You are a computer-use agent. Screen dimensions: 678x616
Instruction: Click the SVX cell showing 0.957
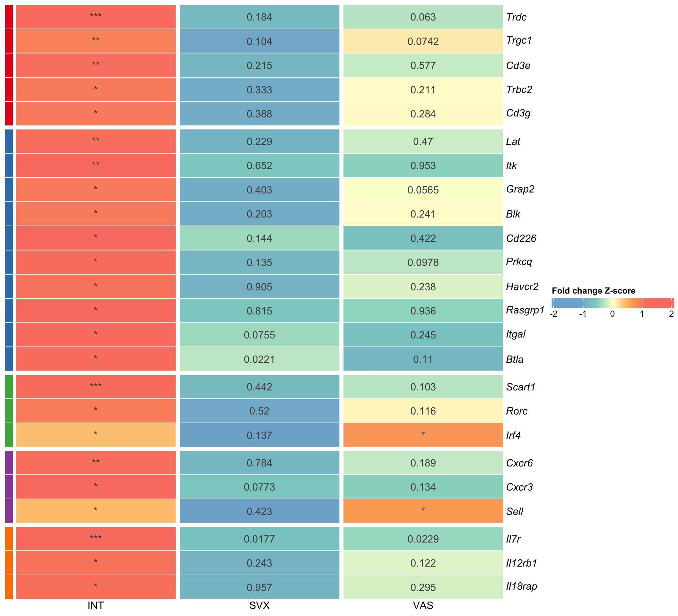click(259, 587)
